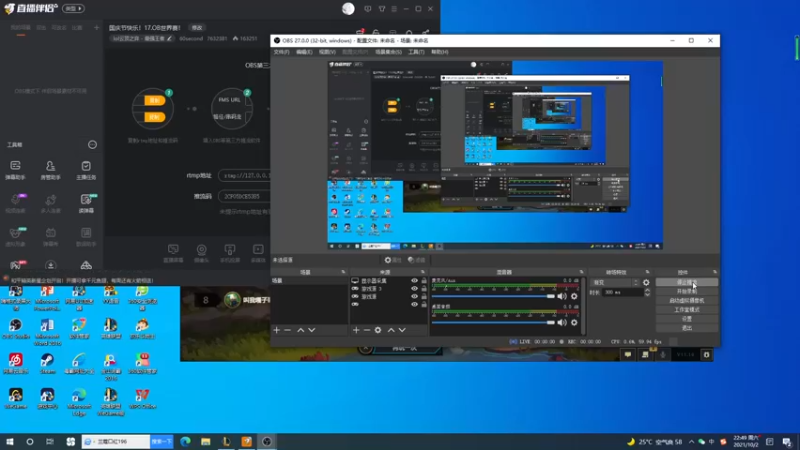Enable studio mode in OBS controls
The image size is (800, 450).
point(687,310)
